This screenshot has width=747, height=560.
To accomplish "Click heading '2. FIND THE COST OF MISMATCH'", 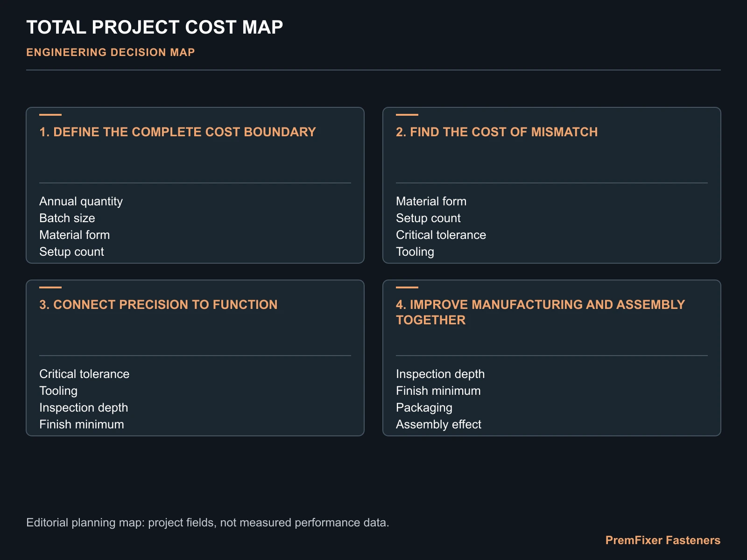I will pyautogui.click(x=497, y=132).
